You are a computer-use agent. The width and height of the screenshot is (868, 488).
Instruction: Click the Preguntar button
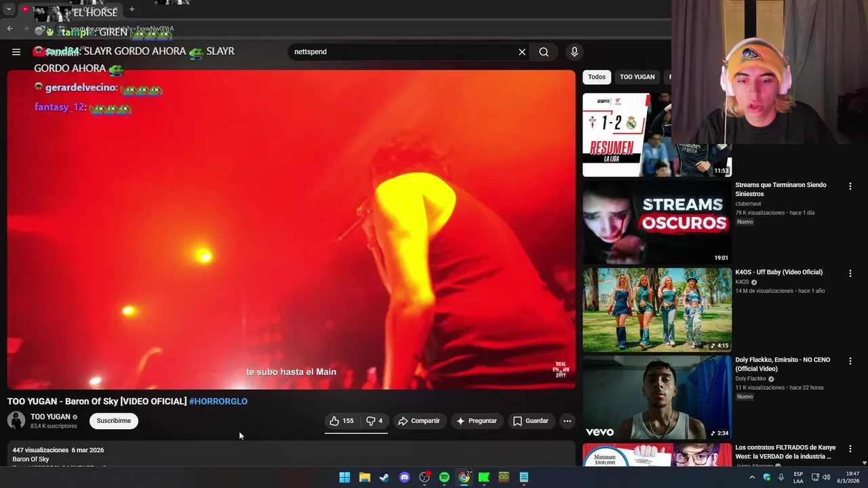click(x=477, y=421)
